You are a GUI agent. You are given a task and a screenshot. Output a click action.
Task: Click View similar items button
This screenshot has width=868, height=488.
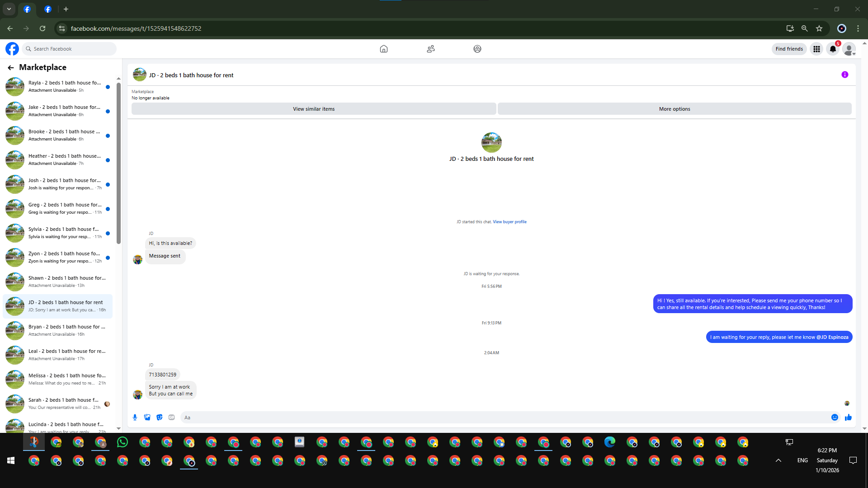(x=314, y=109)
